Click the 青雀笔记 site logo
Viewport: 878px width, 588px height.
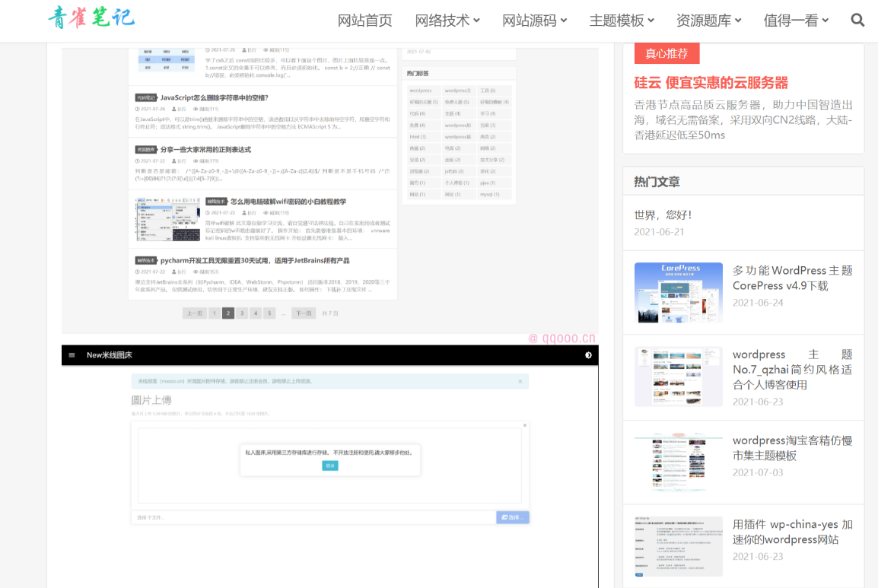(x=91, y=17)
